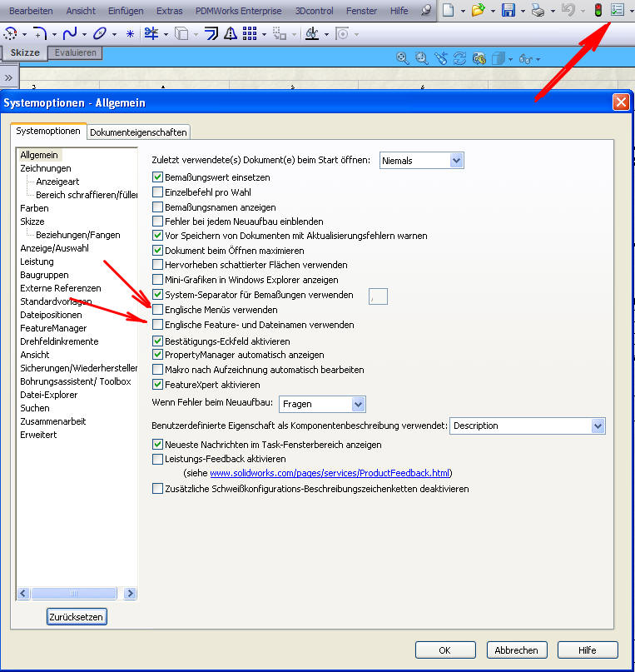Screen dimensions: 635x672
Task: Click the Open file folder icon
Action: click(x=478, y=9)
